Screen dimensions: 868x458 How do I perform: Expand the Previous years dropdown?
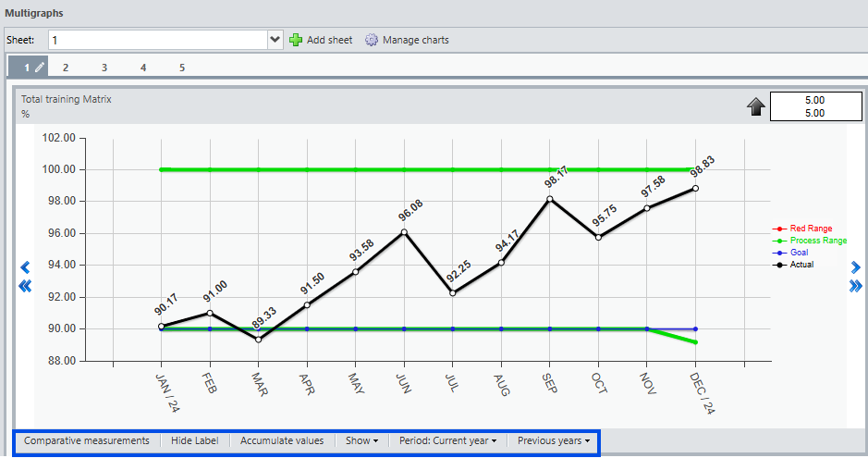point(554,440)
